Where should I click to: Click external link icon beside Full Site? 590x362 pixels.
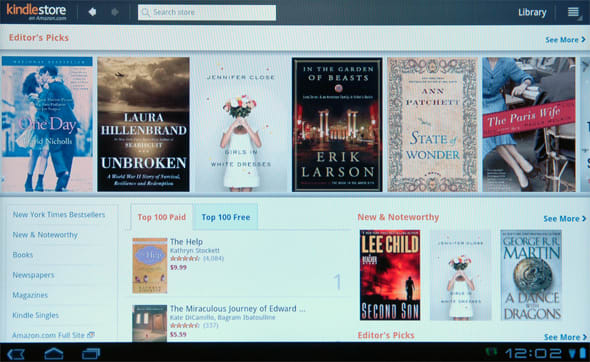click(x=91, y=334)
